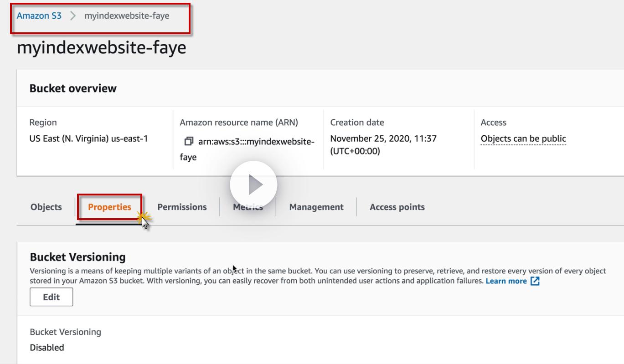The width and height of the screenshot is (624, 364).
Task: Open the Learn more external link icon
Action: point(535,281)
